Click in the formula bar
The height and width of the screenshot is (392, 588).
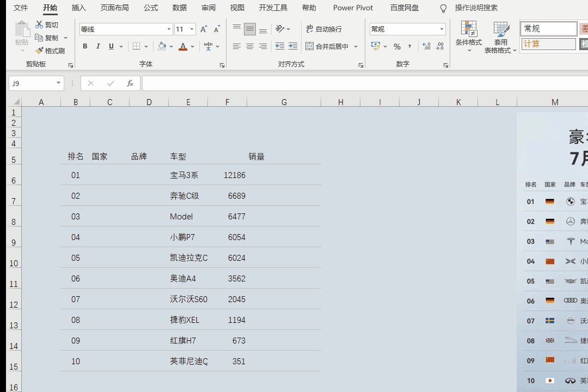coord(365,83)
